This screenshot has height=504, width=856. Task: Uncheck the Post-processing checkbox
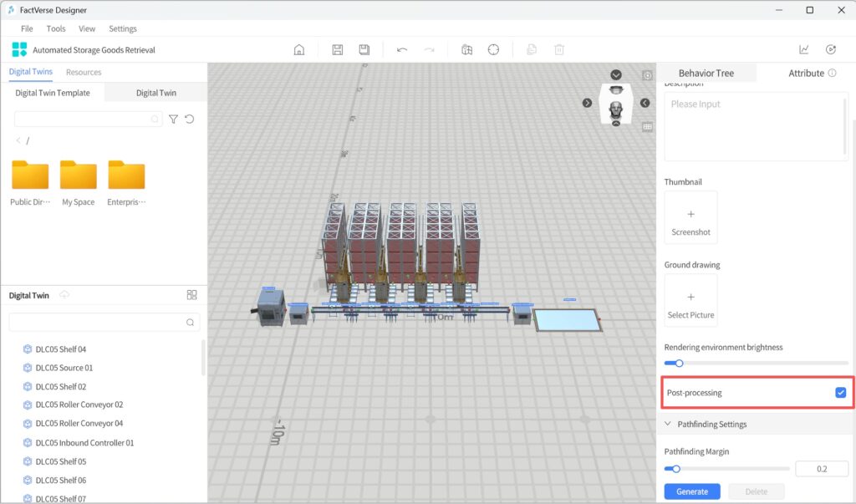pyautogui.click(x=841, y=393)
